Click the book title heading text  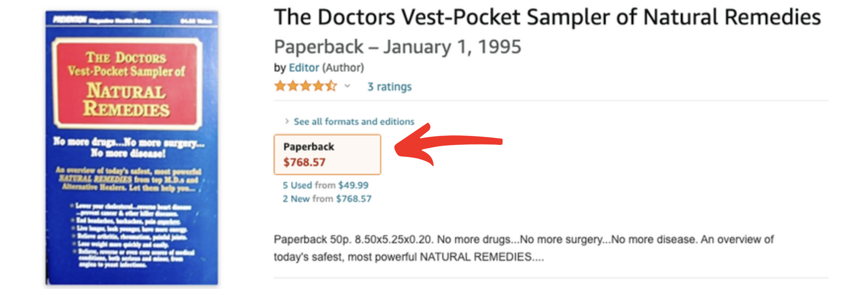(547, 17)
